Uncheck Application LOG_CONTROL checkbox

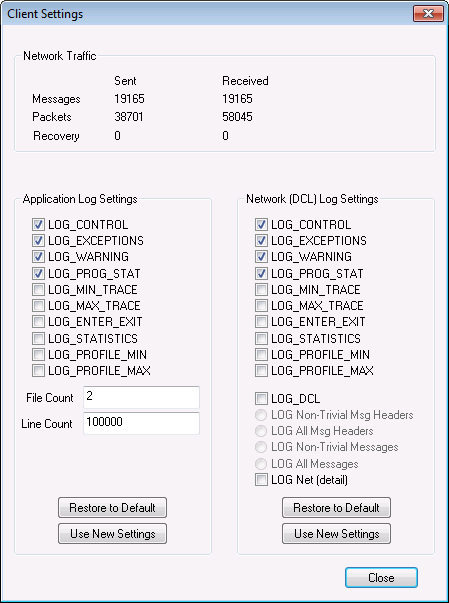tap(38, 225)
